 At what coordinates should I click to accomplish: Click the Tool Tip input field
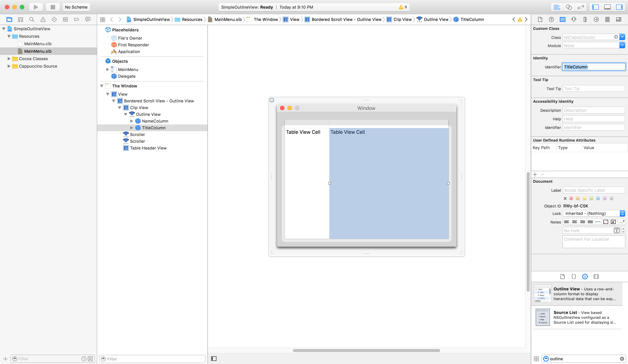click(594, 88)
